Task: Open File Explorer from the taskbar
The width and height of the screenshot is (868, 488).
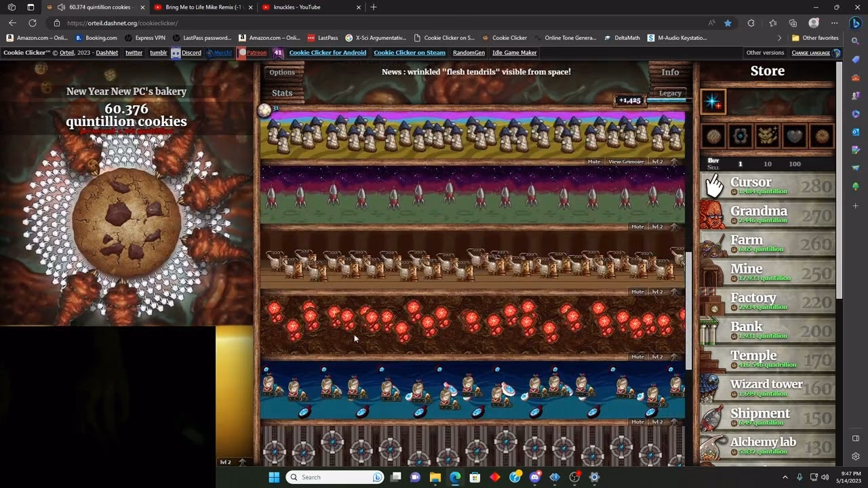Action: click(x=435, y=477)
